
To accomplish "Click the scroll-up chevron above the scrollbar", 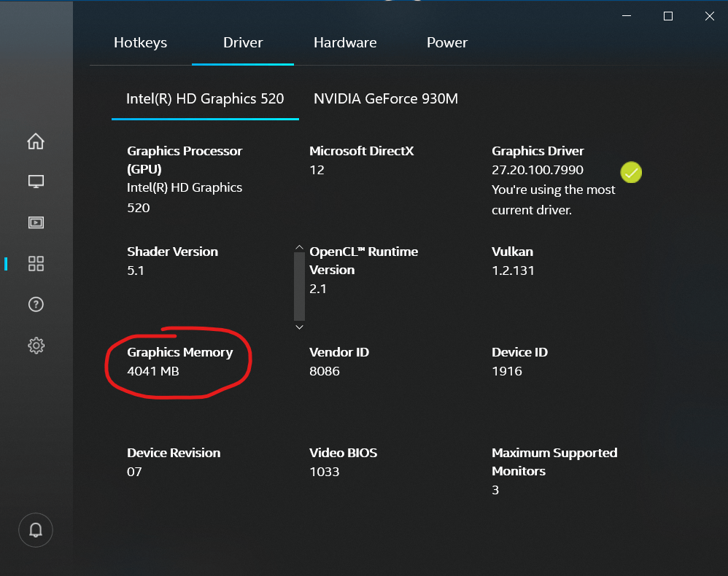I will (299, 247).
